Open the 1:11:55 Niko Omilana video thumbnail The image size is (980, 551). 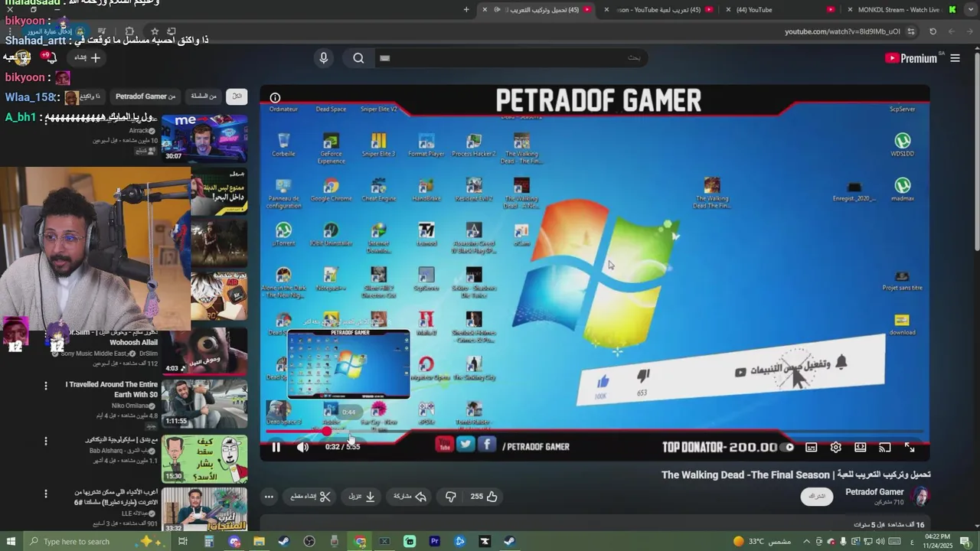point(204,404)
